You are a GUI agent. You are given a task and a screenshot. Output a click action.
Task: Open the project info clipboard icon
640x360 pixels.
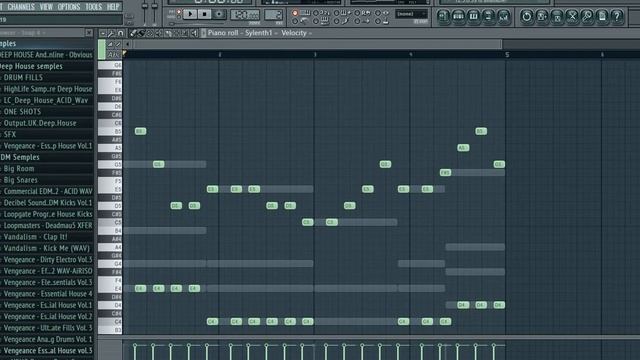[602, 16]
